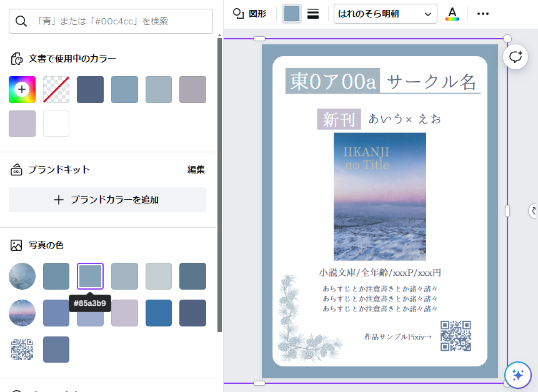Viewport: 538px width, 392px height.
Task: Click the toolbar fill color square
Action: (291, 14)
